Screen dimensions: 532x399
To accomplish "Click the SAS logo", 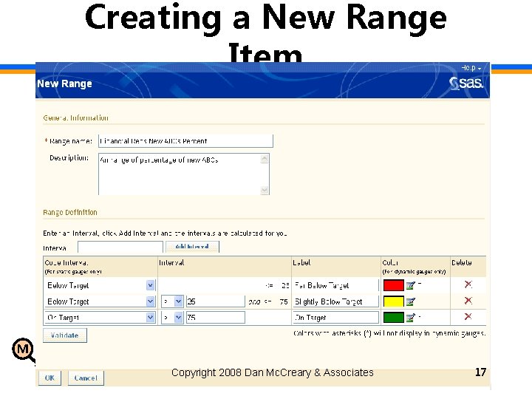I will tap(465, 83).
